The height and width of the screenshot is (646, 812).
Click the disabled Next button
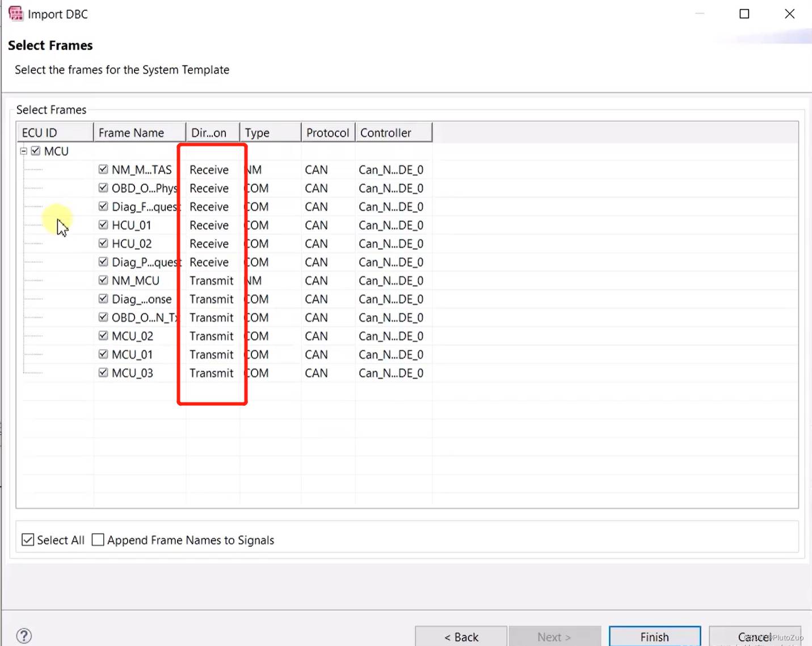coord(554,637)
